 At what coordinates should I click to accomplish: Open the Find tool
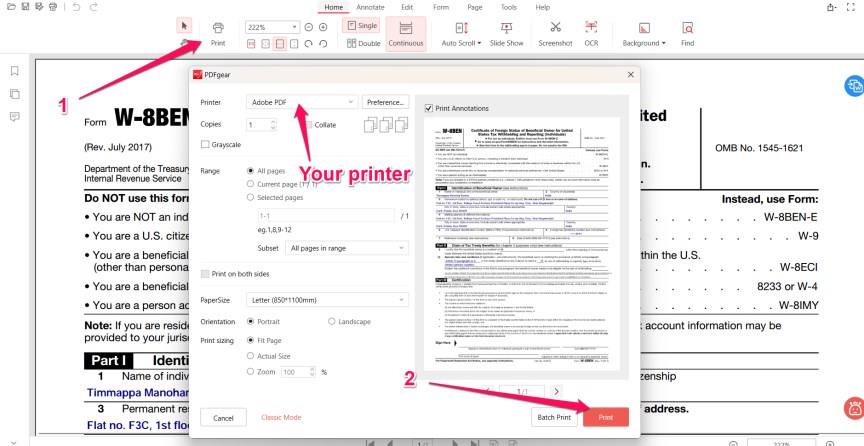(x=687, y=34)
